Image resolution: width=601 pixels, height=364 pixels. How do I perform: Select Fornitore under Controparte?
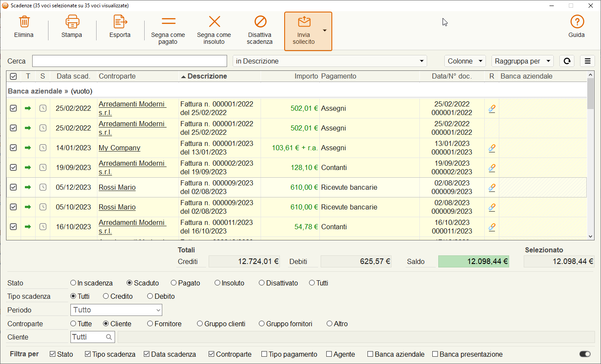(150, 324)
